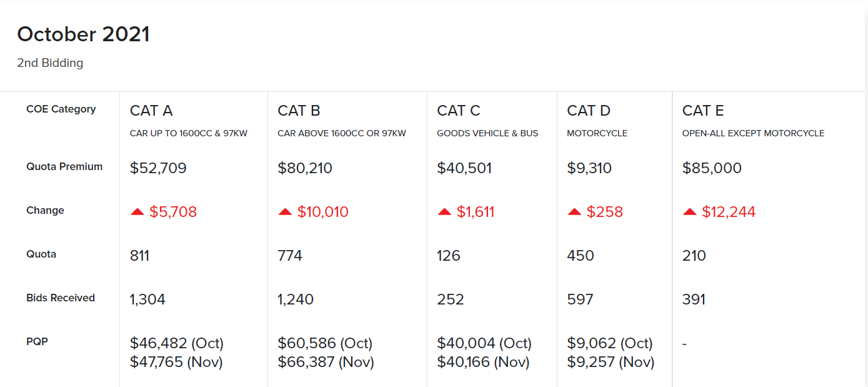Click the Quota Premium row label
This screenshot has width=868, height=387.
[64, 167]
